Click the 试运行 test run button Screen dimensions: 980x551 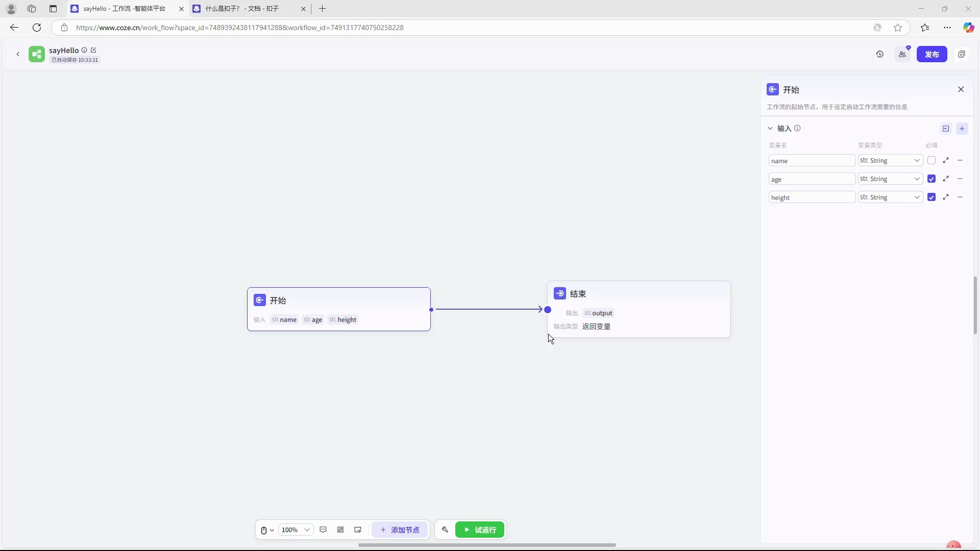(480, 530)
